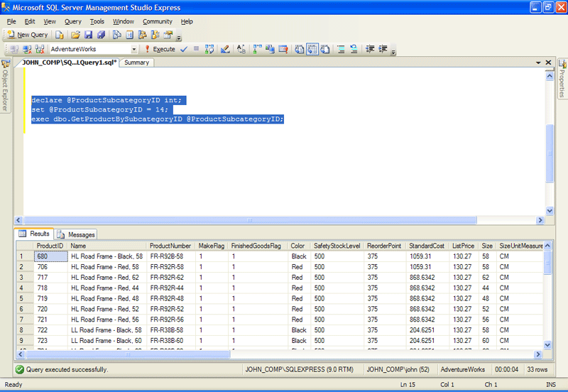
Task: Switch to the Messages tab
Action: [x=76, y=234]
